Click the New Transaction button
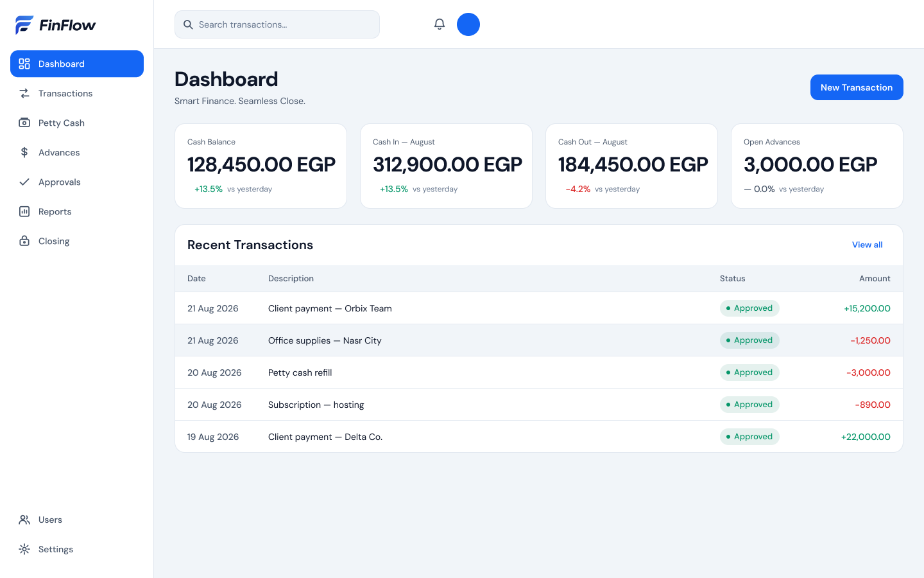The width and height of the screenshot is (924, 578). tap(857, 87)
